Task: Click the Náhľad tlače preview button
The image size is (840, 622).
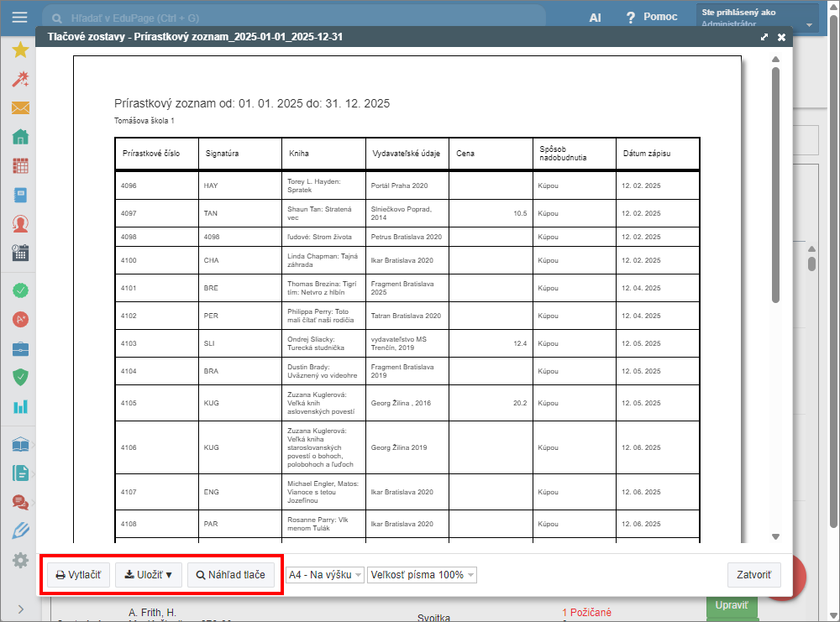Action: coord(230,575)
